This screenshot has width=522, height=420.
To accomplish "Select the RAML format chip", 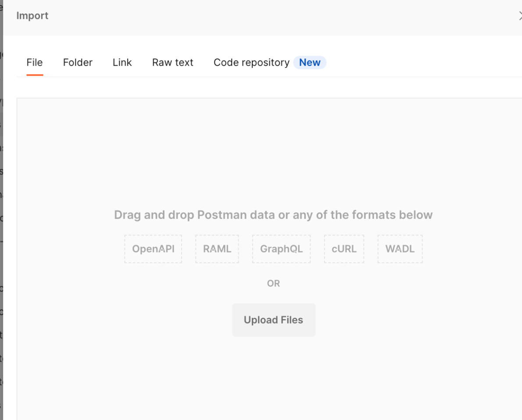I will click(217, 249).
